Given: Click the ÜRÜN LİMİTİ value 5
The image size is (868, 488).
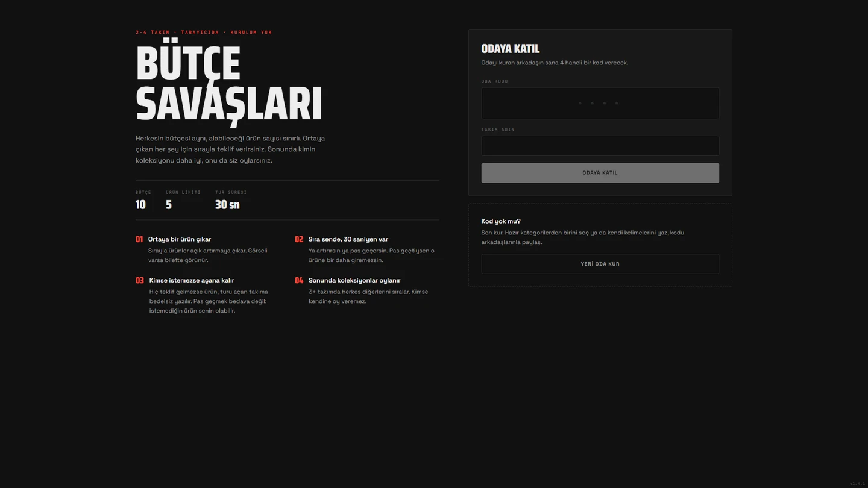Looking at the screenshot, I should pos(169,205).
